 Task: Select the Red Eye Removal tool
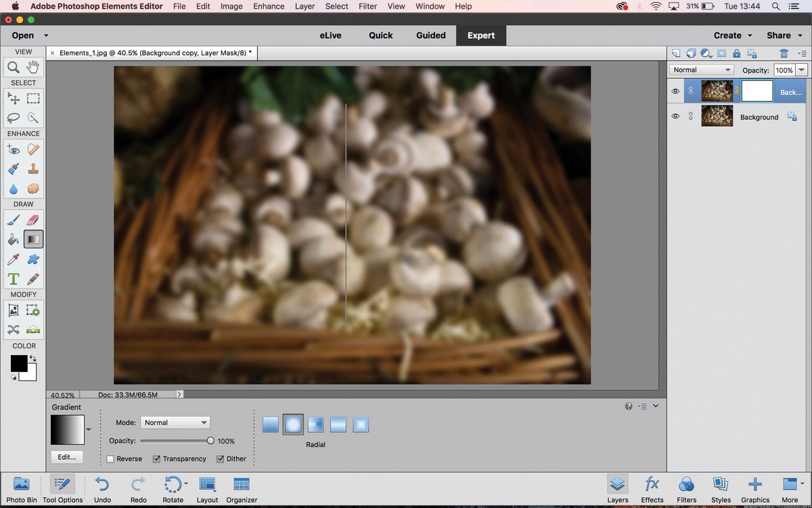click(x=14, y=150)
